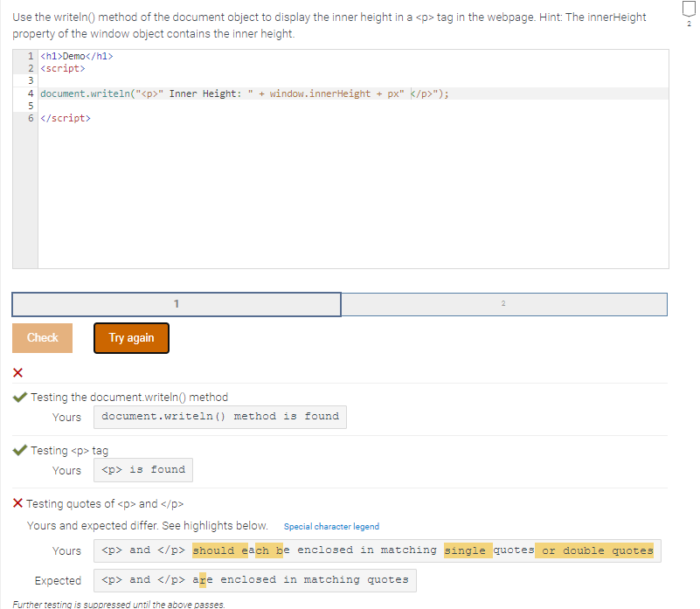This screenshot has height=609, width=700.
Task: Click the highlighted word single
Action: point(466,550)
